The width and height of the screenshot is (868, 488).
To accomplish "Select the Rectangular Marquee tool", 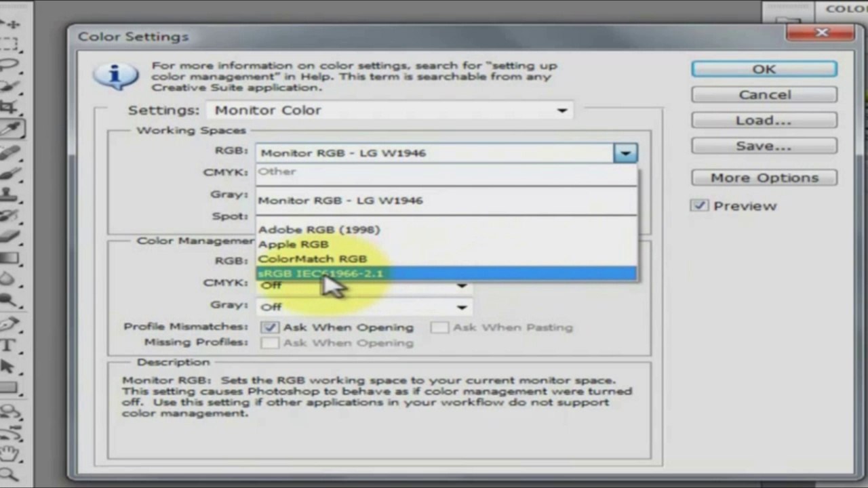I will (9, 45).
